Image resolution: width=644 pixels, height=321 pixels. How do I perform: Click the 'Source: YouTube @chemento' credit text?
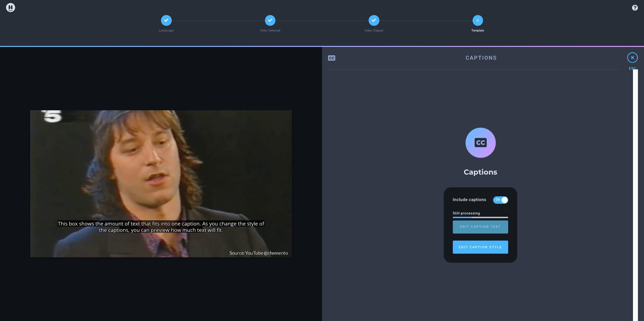259,253
